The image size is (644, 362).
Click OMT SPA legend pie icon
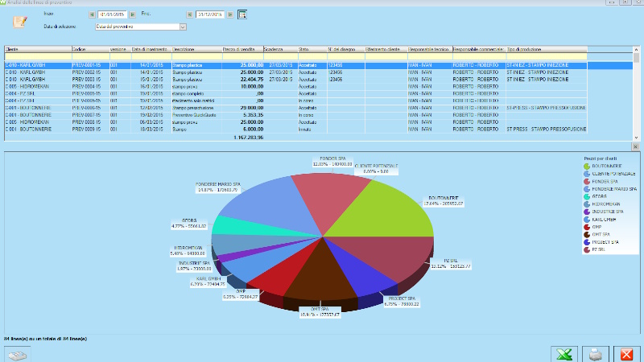[587, 234]
